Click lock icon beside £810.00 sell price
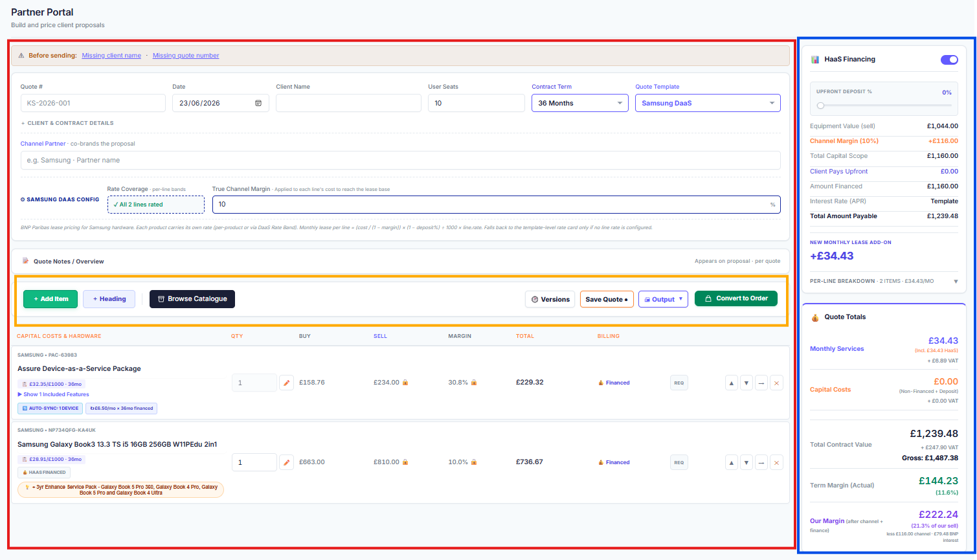This screenshot has width=977, height=560. [405, 462]
